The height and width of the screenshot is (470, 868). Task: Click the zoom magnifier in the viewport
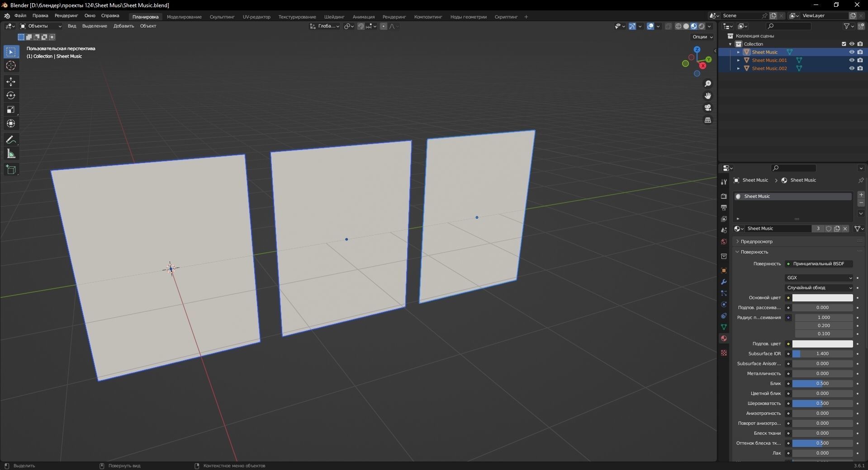[x=708, y=84]
